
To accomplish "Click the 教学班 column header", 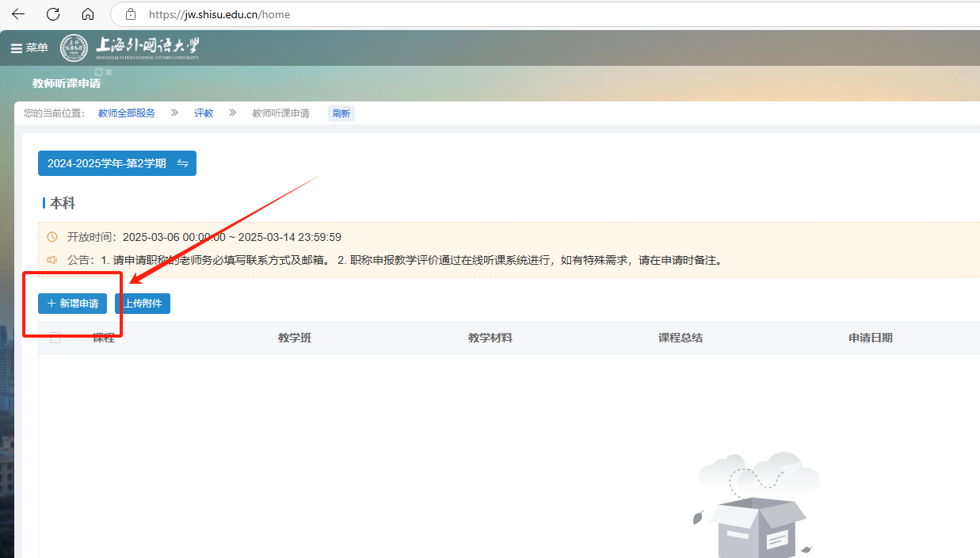I will coord(295,338).
